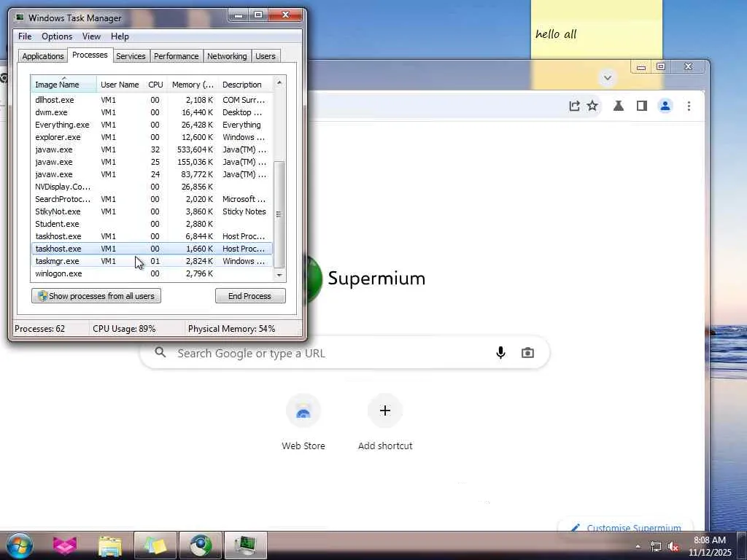Switch to Sticky Notes taskbar button

[155, 545]
